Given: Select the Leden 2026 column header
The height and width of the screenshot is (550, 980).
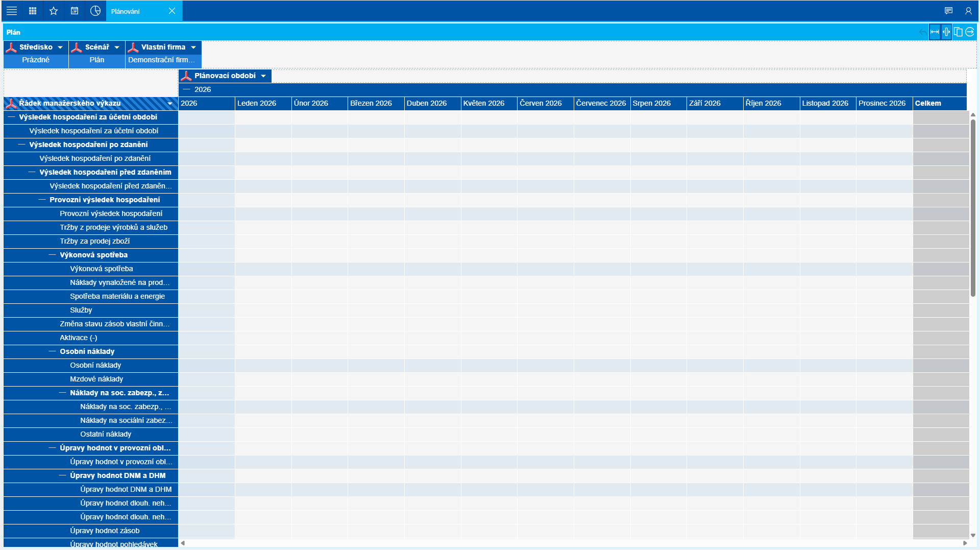Looking at the screenshot, I should coord(263,104).
